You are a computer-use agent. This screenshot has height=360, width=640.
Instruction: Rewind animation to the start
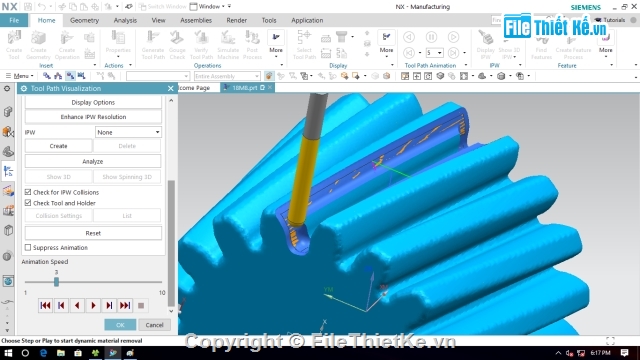[45, 305]
